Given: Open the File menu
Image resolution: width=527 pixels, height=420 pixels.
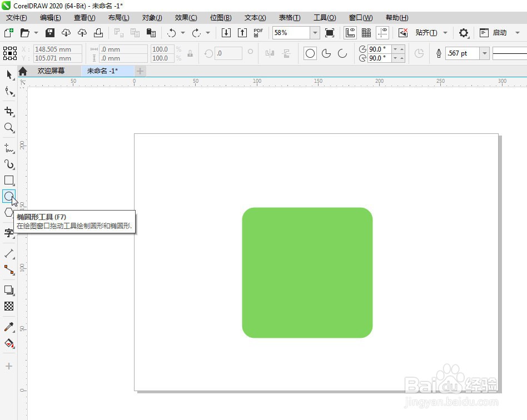Looking at the screenshot, I should 17,17.
